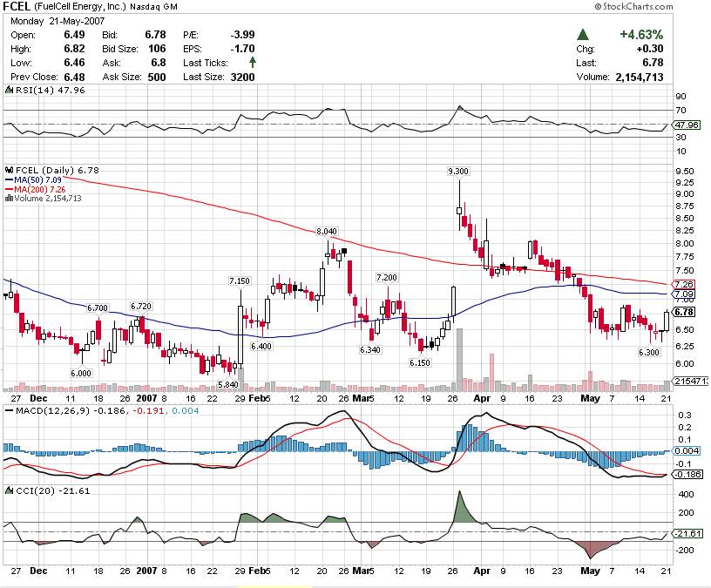Click the 6.000 low price label
The height and width of the screenshot is (588, 711).
[81, 373]
